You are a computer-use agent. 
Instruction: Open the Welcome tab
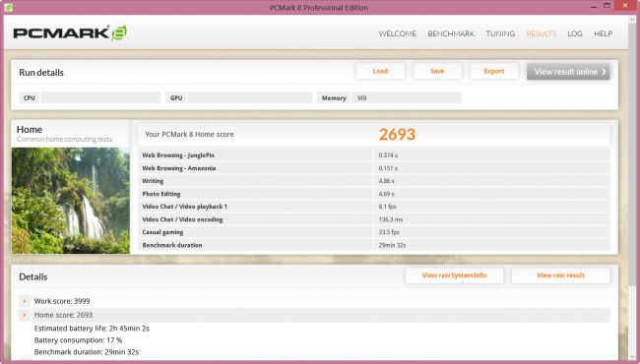397,33
